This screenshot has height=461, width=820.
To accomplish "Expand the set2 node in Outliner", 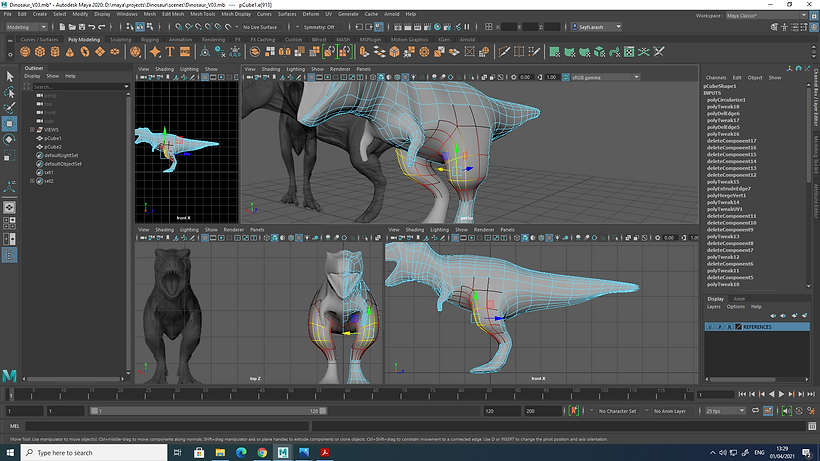I will point(32,181).
